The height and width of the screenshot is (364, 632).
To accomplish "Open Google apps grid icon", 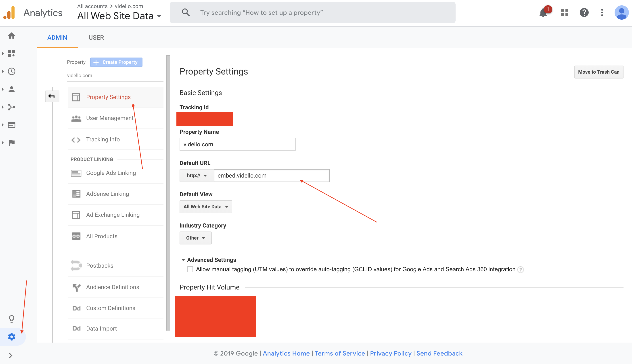I will coord(564,12).
